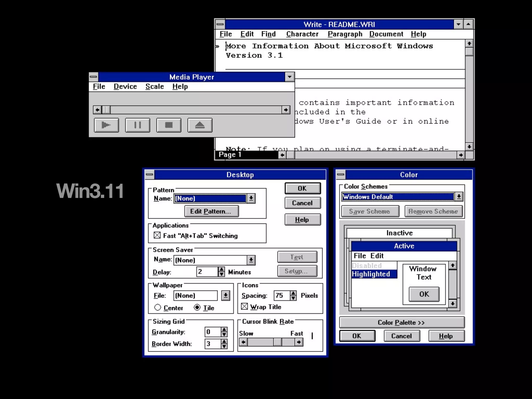Image resolution: width=532 pixels, height=399 pixels.
Task: Click the Play button in Media Player
Action: click(x=106, y=125)
